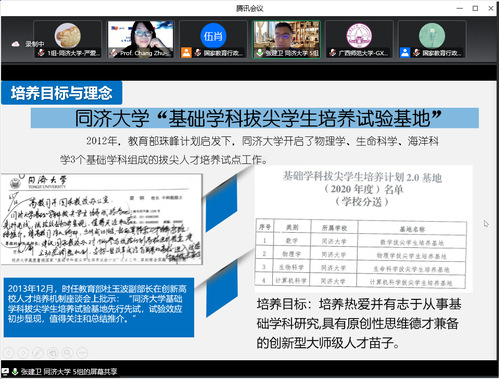Click the orange host badge icon

[x=186, y=53]
